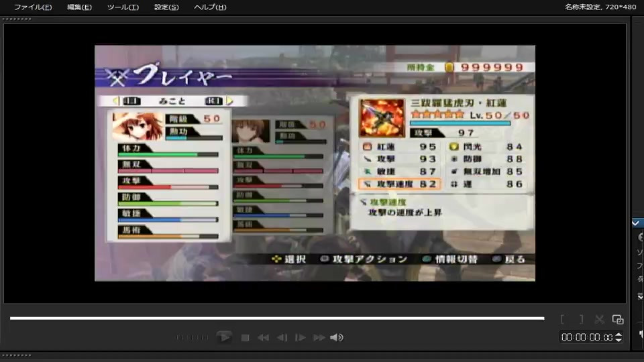The image size is (644, 362).
Task: Click the project name text 名称未設定, 720*480
Action: (x=600, y=7)
